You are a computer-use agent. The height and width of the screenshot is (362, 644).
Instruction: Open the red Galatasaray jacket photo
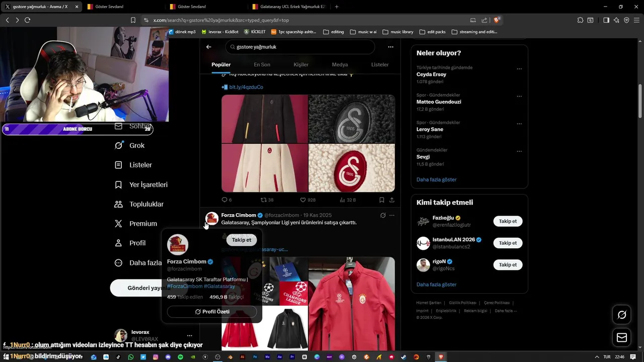point(352,304)
